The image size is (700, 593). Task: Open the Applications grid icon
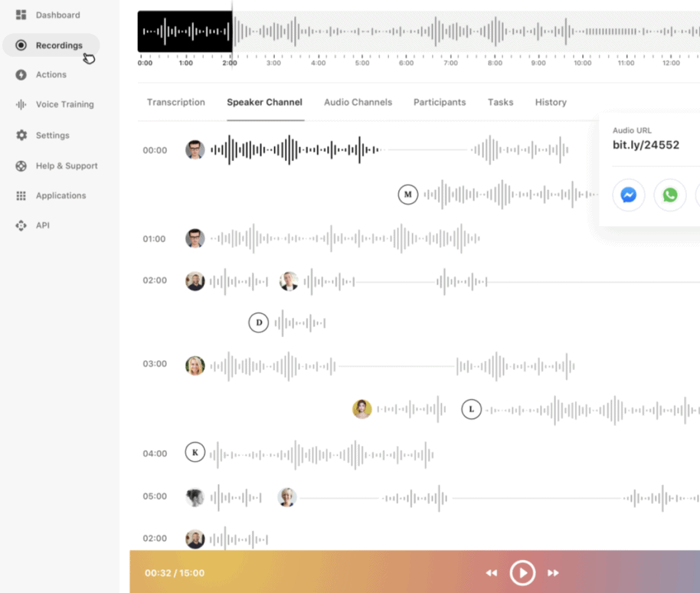pos(21,196)
